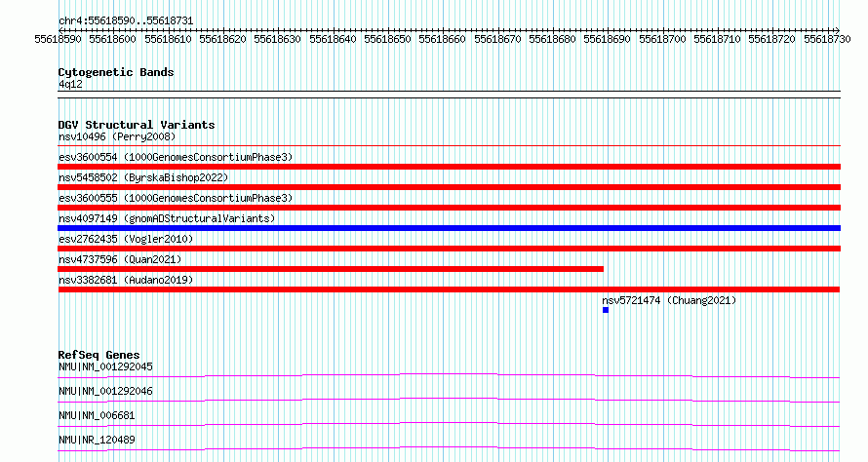Click the red bar under nsv5458502
The image size is (868, 462).
tap(449, 187)
